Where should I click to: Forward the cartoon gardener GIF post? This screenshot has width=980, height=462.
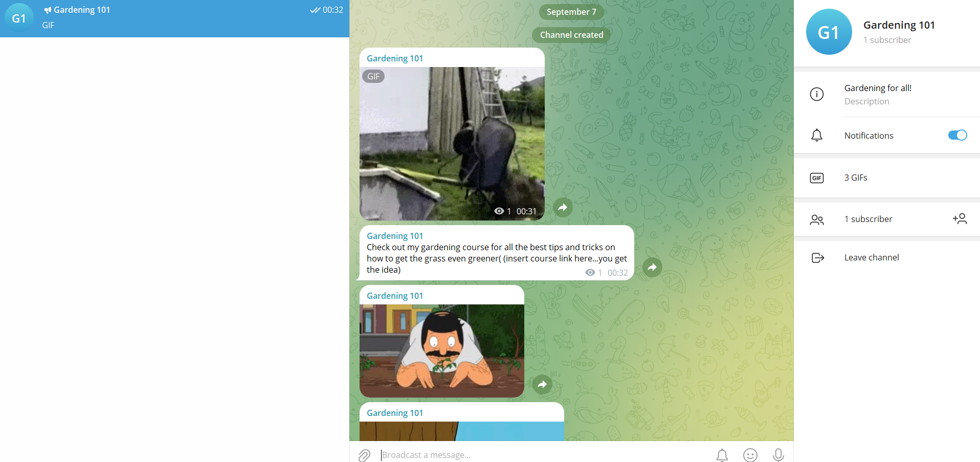click(x=542, y=384)
